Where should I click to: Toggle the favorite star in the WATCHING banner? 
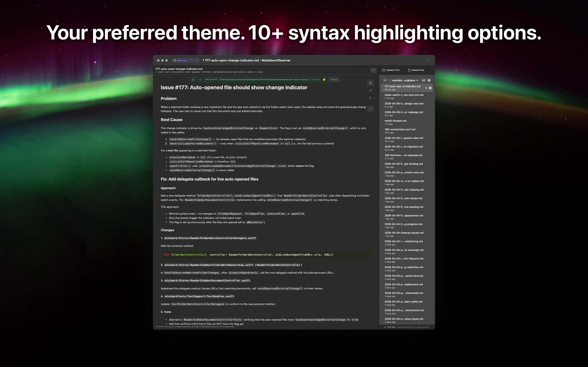coord(325,79)
